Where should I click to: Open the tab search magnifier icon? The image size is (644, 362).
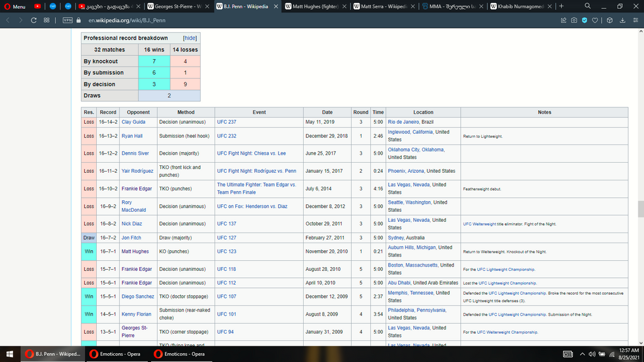coord(588,6)
